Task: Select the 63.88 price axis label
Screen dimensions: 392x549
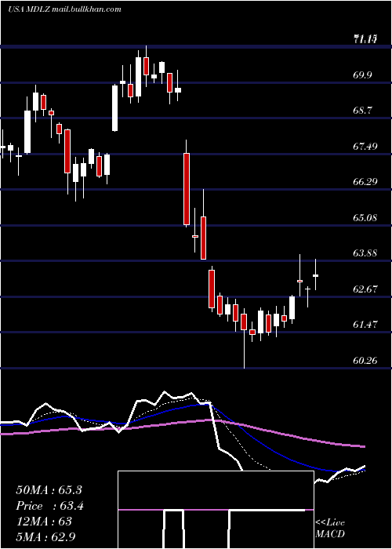Action: click(x=365, y=253)
